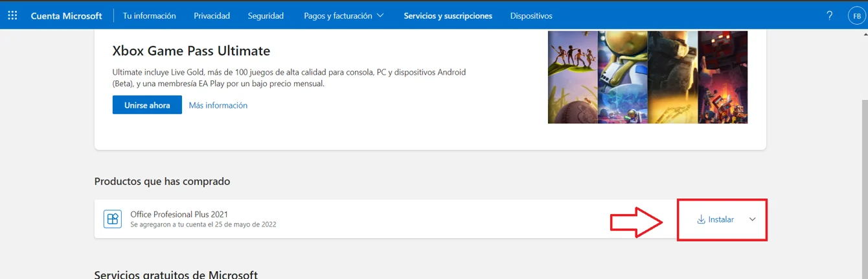Click the Halo artwork in Game Pass banner
Image resolution: width=868 pixels, height=279 pixels.
(672, 77)
